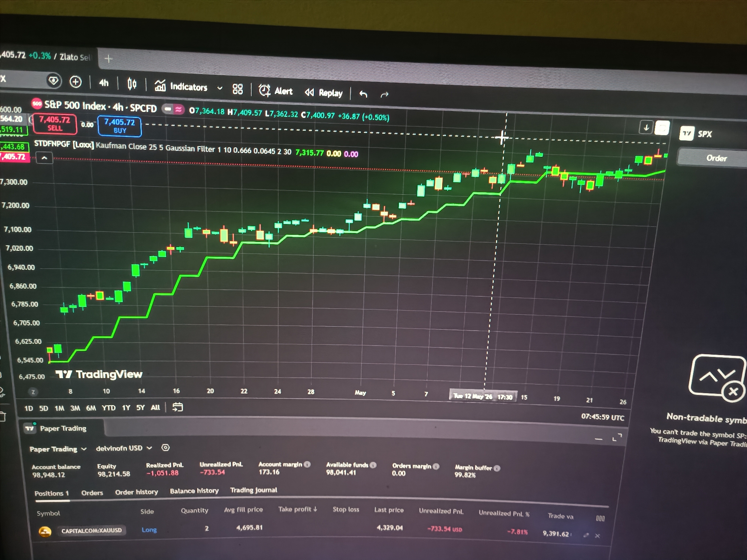747x560 pixels.
Task: Edit the XAUUSD position with pencil
Action: coord(586,535)
